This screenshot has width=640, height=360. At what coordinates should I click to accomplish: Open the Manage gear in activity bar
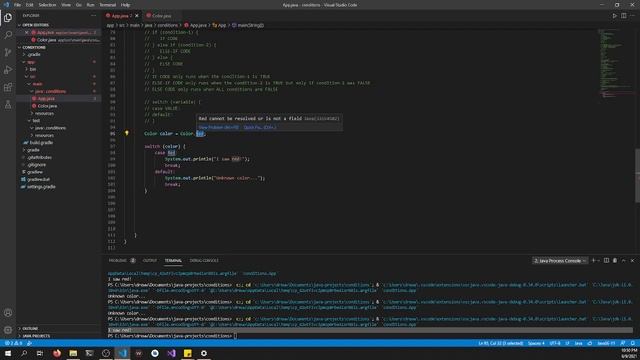click(8, 330)
